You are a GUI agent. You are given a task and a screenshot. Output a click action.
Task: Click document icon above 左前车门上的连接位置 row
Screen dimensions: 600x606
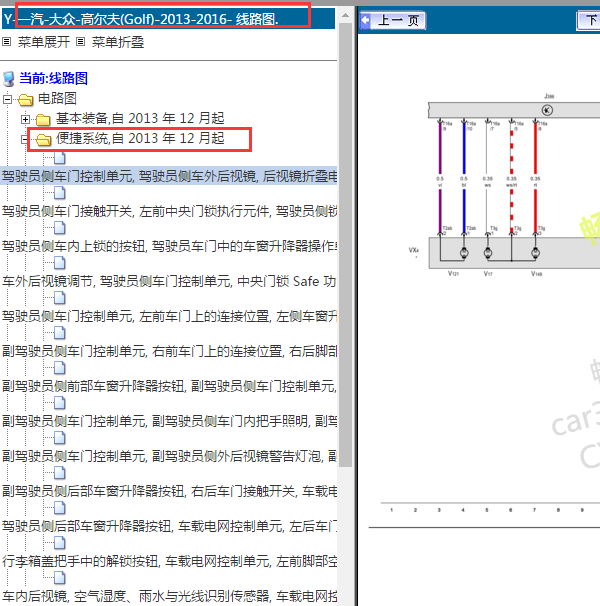pyautogui.click(x=60, y=298)
